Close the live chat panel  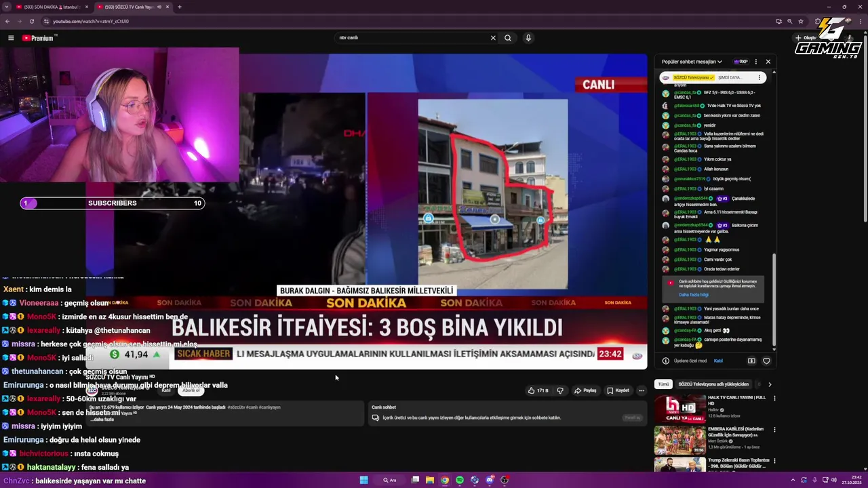tap(768, 62)
